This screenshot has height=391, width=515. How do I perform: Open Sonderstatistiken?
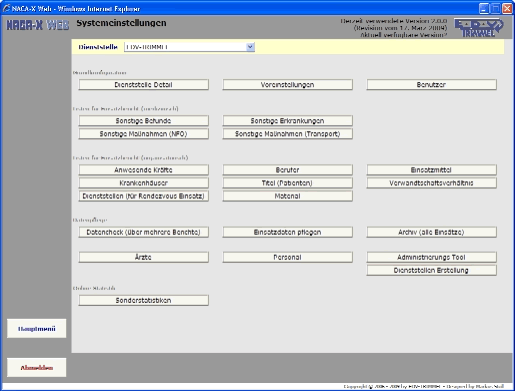click(144, 300)
